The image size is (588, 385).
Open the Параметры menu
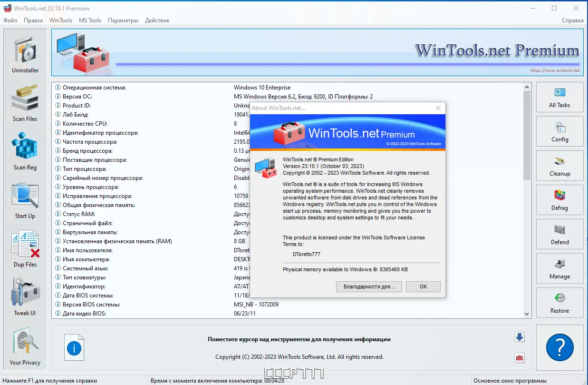(123, 20)
